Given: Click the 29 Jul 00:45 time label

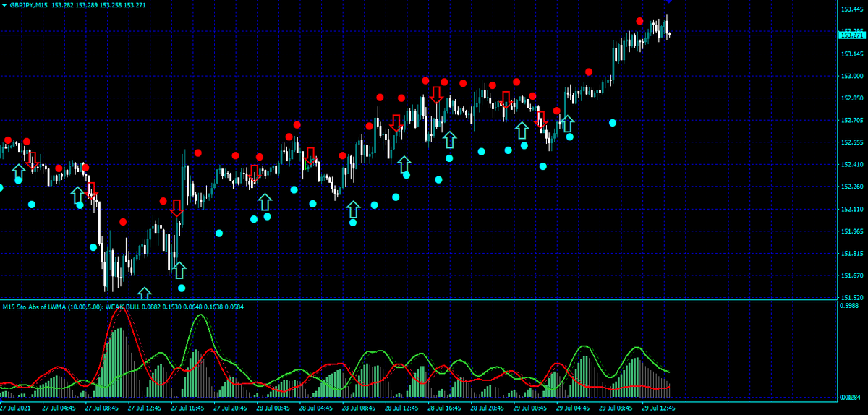Looking at the screenshot, I should coord(531,408).
